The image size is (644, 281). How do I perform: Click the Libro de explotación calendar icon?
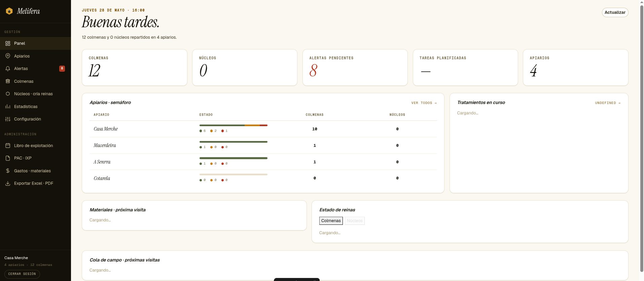point(8,145)
